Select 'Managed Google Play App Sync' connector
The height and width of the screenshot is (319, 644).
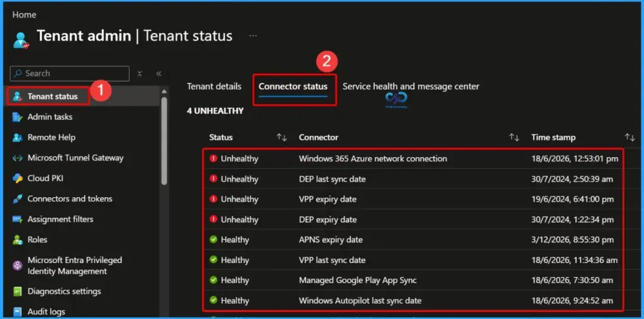(358, 280)
